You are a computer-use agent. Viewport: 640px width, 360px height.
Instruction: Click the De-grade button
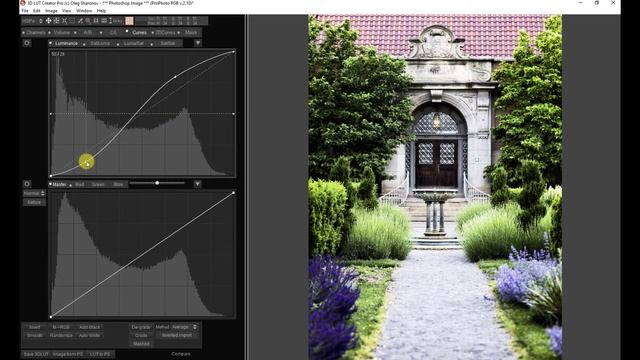(141, 327)
